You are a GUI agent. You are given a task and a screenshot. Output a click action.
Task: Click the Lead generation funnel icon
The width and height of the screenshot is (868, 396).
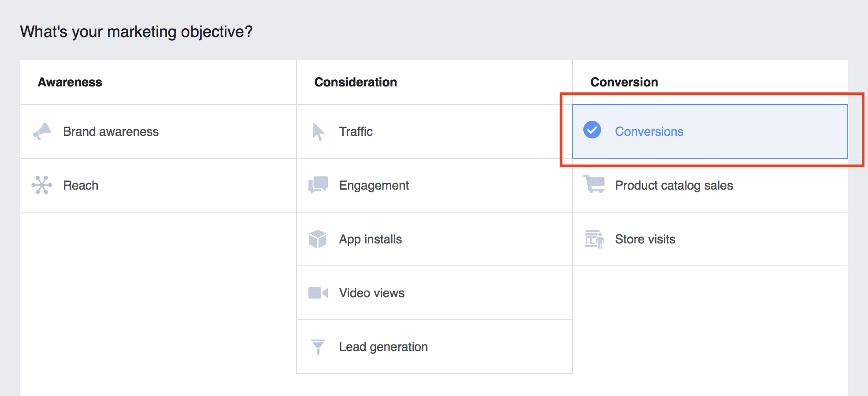[x=318, y=347]
